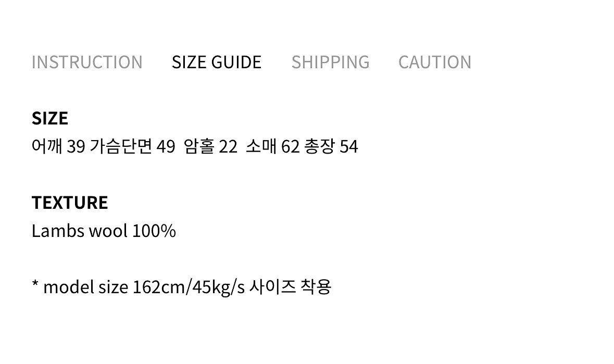Show the CAUTION tab
614x364 pixels.
435,62
